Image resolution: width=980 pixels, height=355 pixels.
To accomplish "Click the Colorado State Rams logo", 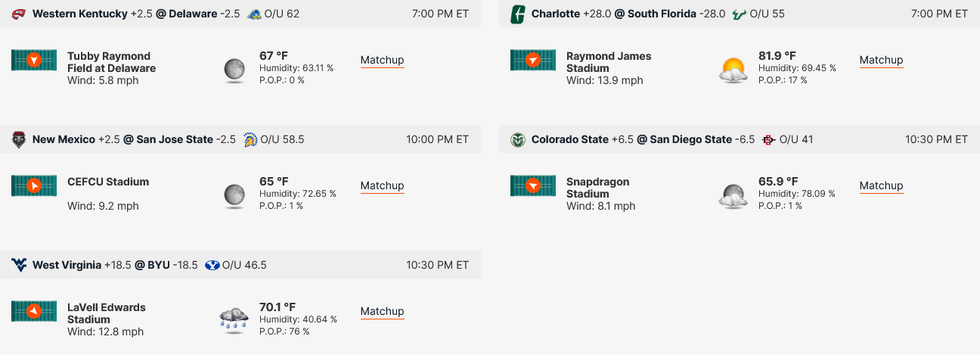I will pos(518,139).
